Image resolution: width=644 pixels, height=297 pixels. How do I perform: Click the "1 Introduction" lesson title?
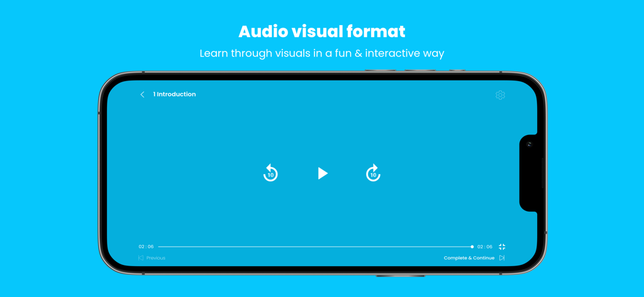coord(174,95)
